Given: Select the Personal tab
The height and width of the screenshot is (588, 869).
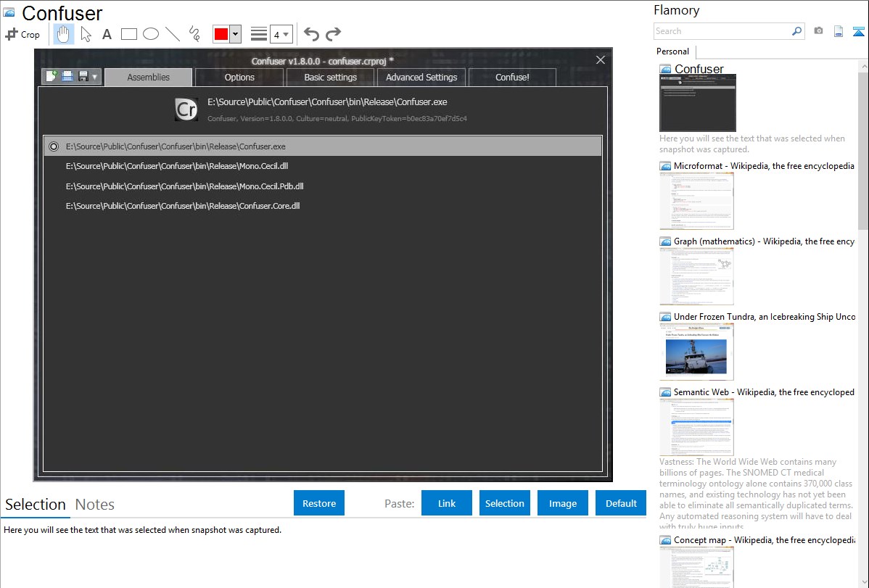Looking at the screenshot, I should point(673,51).
